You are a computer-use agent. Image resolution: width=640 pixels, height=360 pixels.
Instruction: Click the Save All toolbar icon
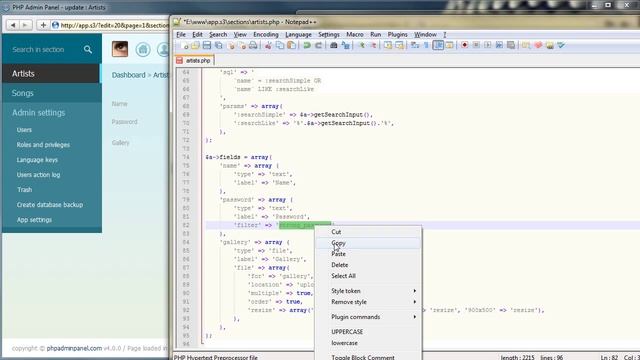click(218, 45)
